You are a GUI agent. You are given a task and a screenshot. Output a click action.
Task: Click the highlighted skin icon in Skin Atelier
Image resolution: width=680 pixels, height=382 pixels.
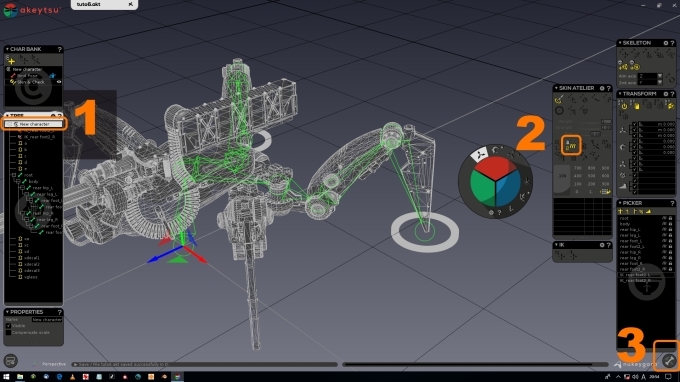coord(571,145)
